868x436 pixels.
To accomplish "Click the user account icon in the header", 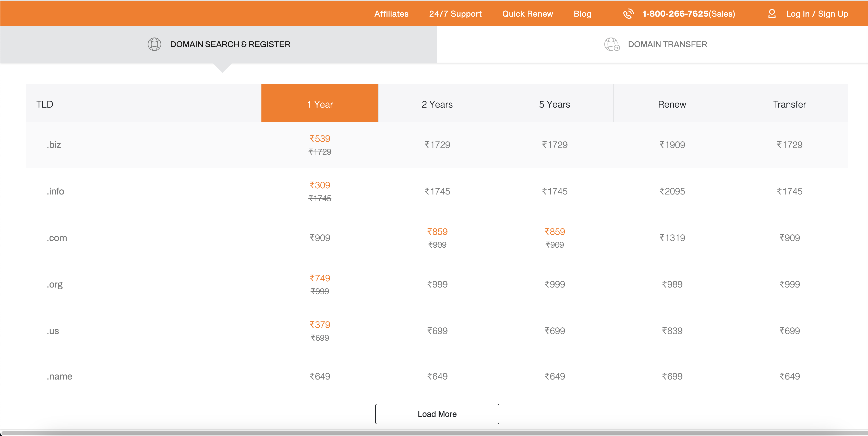I will (x=772, y=14).
